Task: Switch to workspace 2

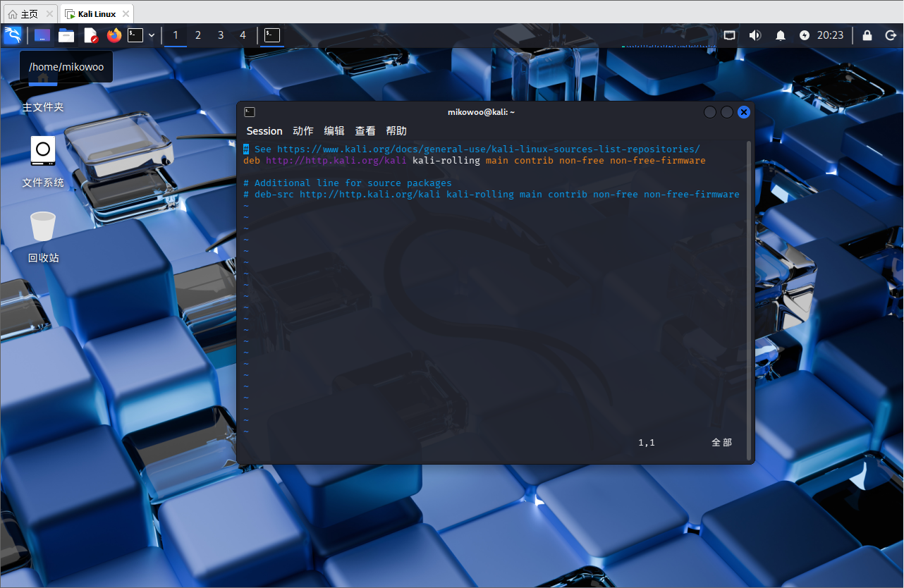Action: (198, 35)
